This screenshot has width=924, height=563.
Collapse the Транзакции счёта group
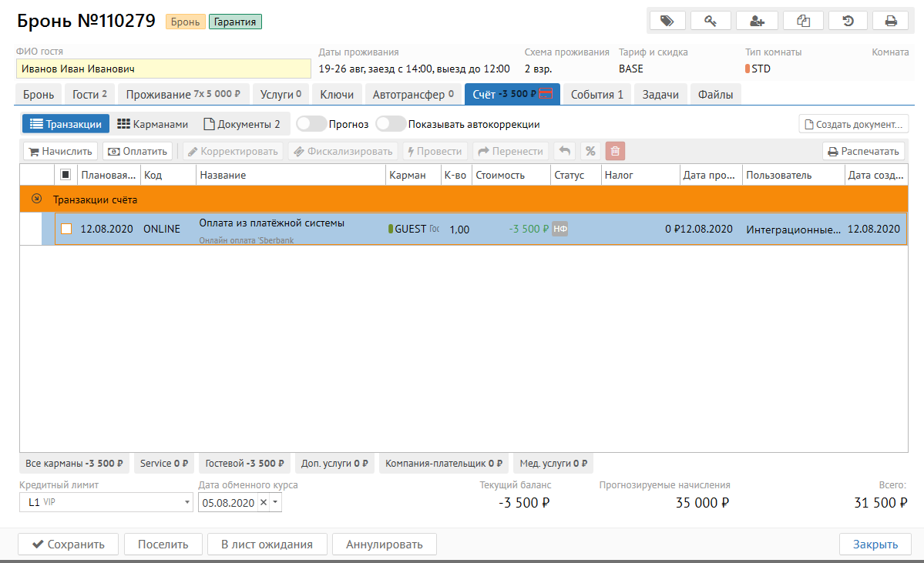pos(35,199)
